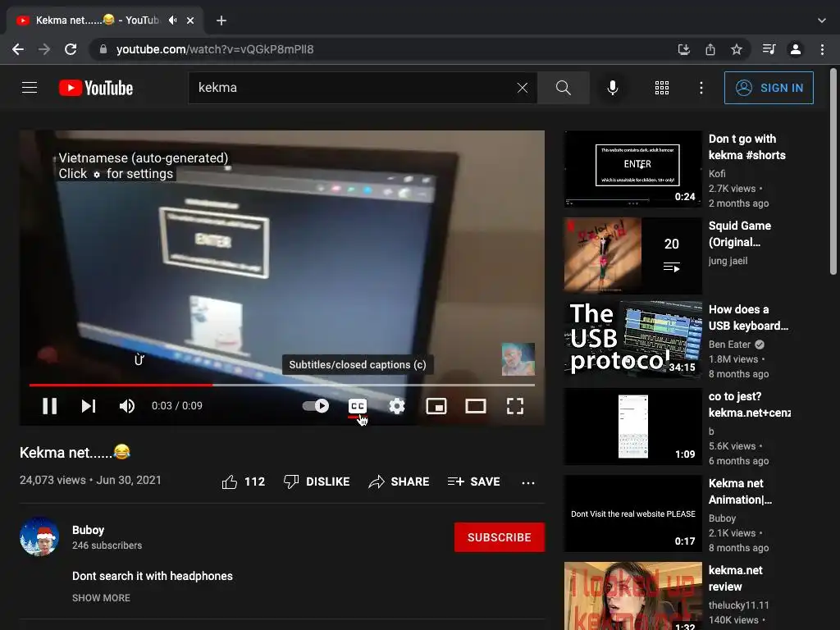Open browser media control icon

click(769, 49)
